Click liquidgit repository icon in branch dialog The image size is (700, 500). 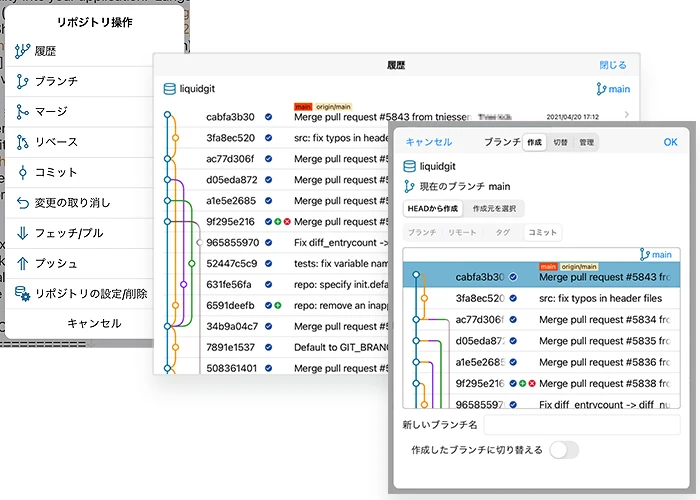point(409,167)
